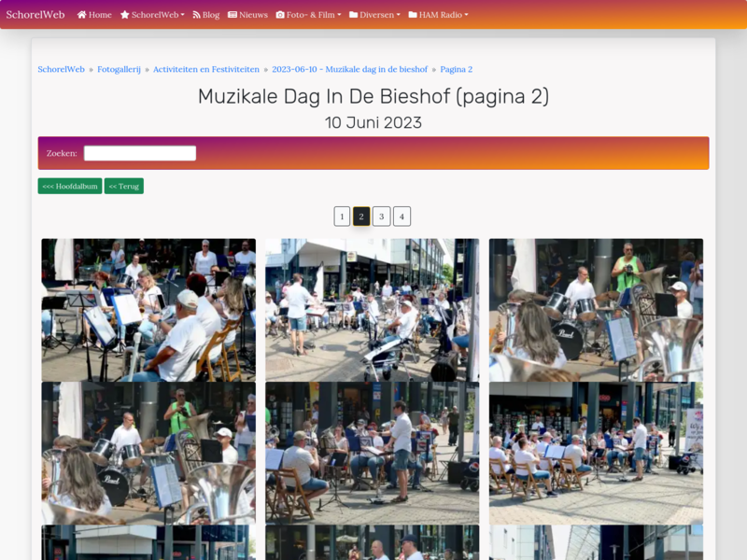Expand the SchorelWeb dropdown menu
The height and width of the screenshot is (560, 747).
pos(152,15)
